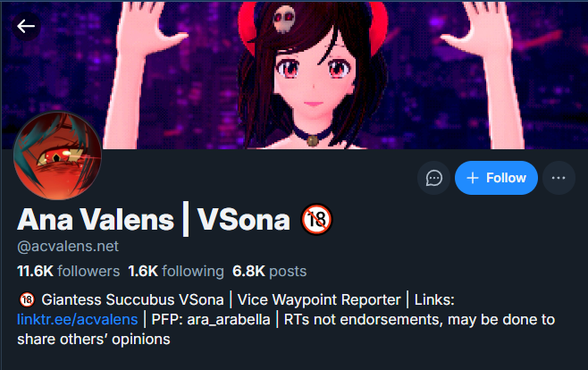Click the skull hair clip in the banner

284,19
